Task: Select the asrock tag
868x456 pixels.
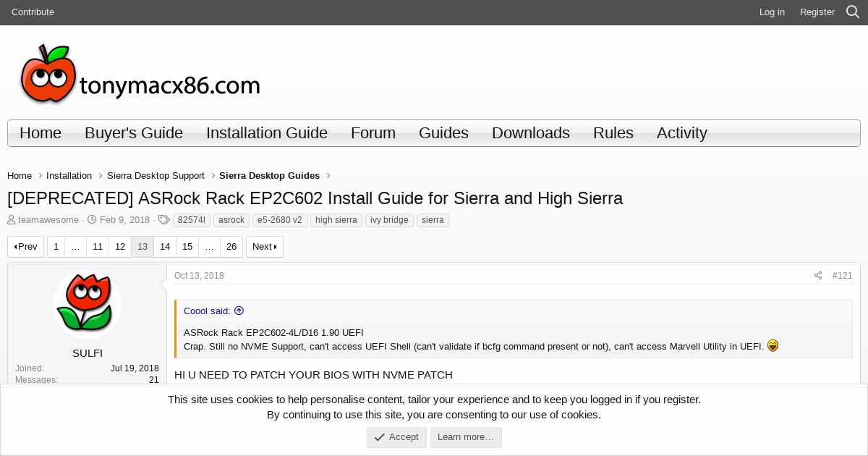Action: click(231, 220)
